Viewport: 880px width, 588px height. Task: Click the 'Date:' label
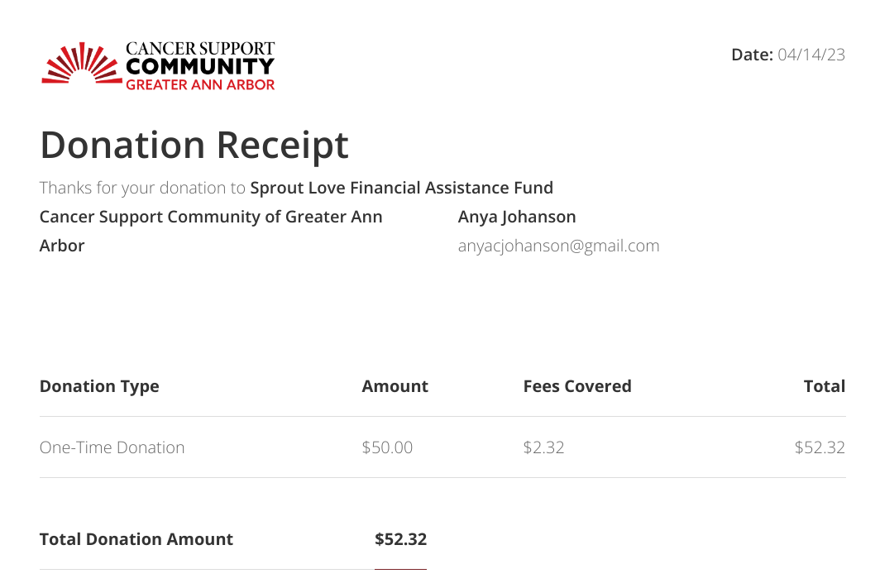[752, 55]
